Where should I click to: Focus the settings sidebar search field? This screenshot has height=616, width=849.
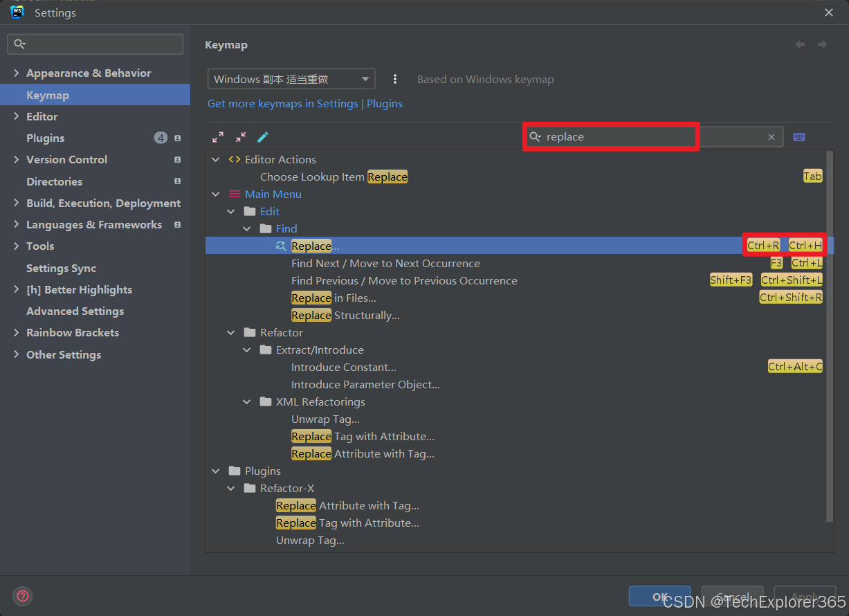pos(95,44)
